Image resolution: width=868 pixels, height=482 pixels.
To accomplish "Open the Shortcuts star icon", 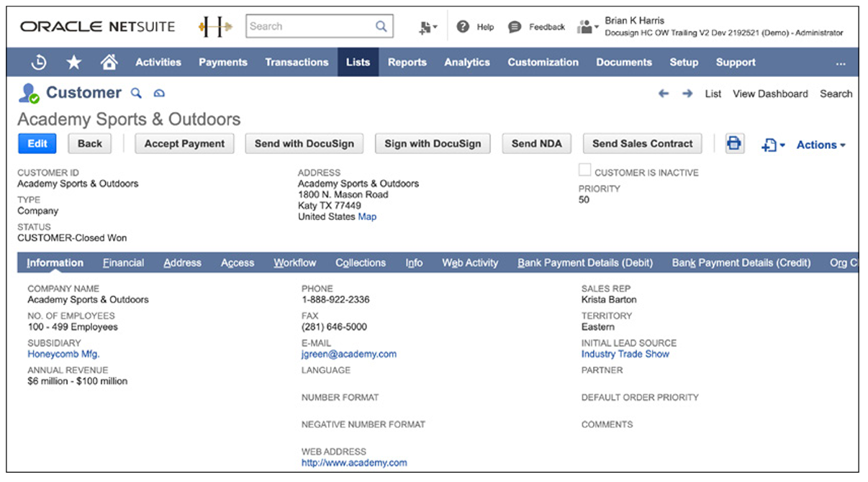I will [x=73, y=62].
